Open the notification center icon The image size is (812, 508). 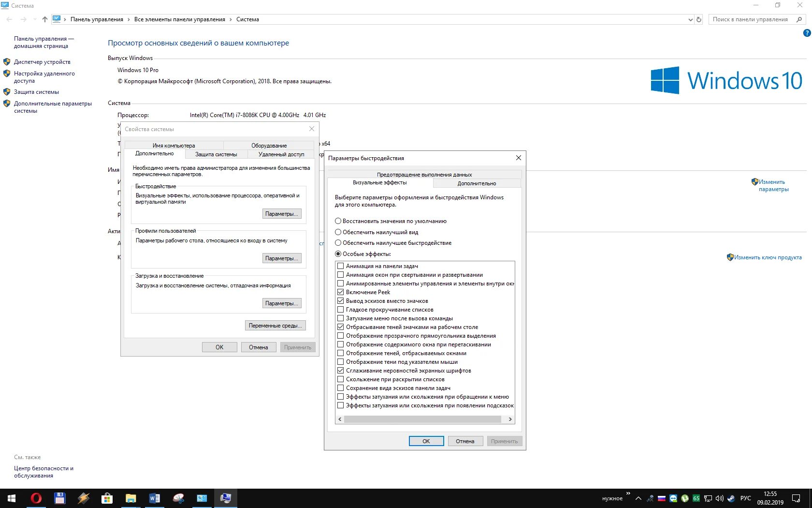[796, 498]
